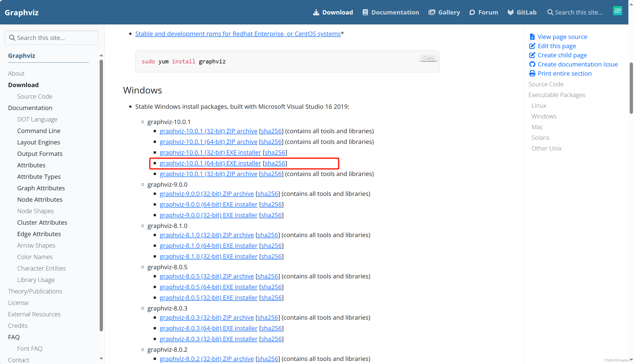Download graphviz-8.0.2 32-bit ZIP archive

point(207,359)
